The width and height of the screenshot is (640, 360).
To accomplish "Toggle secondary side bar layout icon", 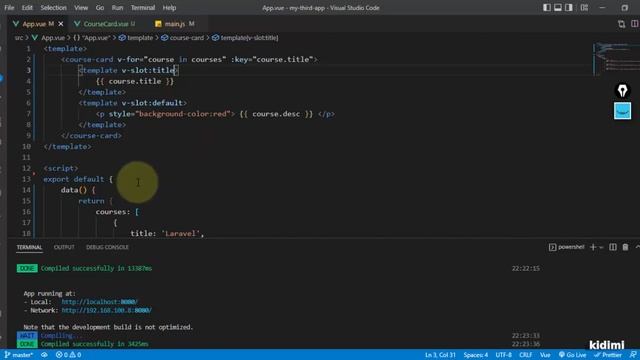I will click(x=569, y=8).
